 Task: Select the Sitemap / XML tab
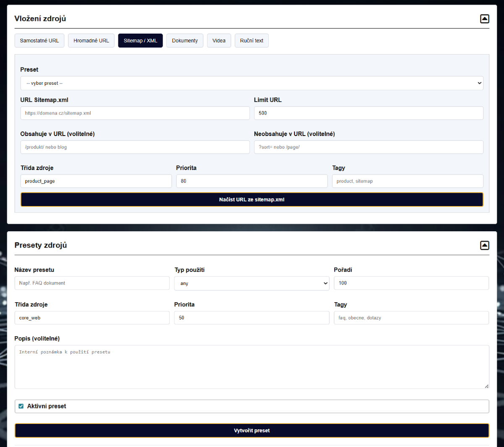coord(140,40)
